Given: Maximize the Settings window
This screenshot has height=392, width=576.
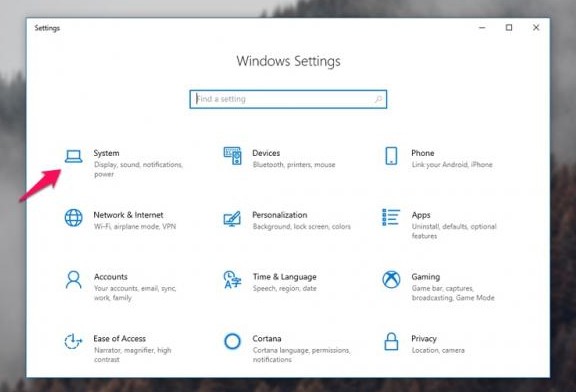Looking at the screenshot, I should (x=509, y=28).
